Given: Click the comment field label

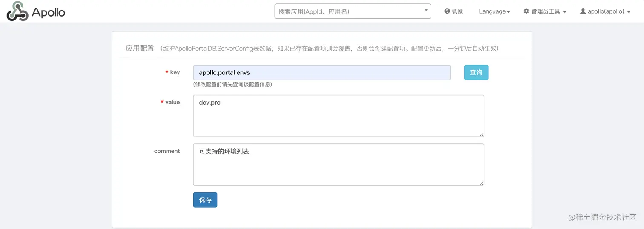Looking at the screenshot, I should (167, 151).
